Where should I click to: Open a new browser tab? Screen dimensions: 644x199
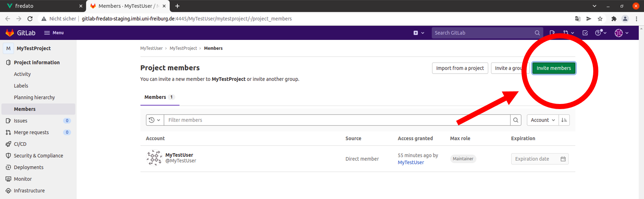(x=177, y=6)
